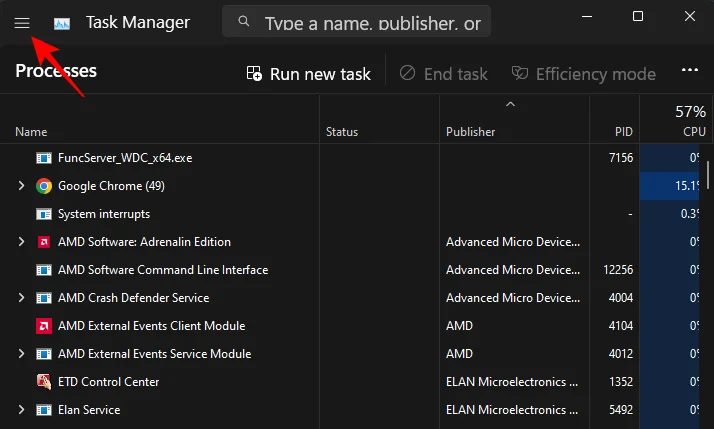714x429 pixels.
Task: Click the ETD Control Center publisher cell
Action: coord(512,382)
